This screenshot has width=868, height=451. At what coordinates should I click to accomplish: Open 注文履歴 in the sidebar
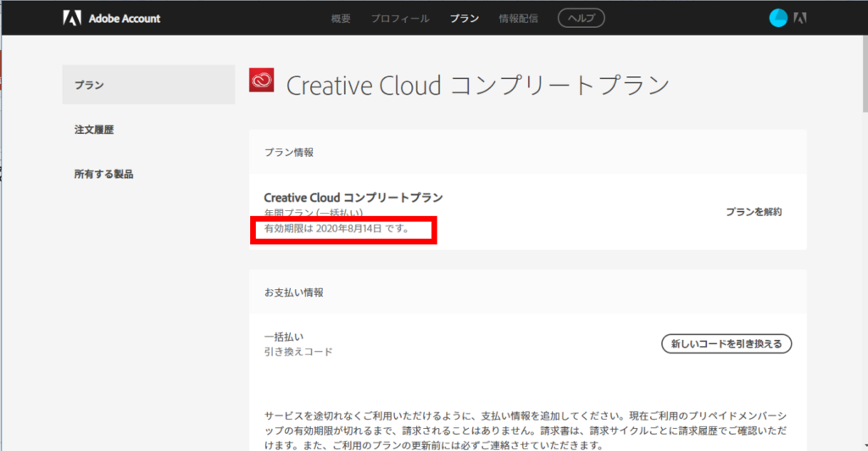(94, 130)
